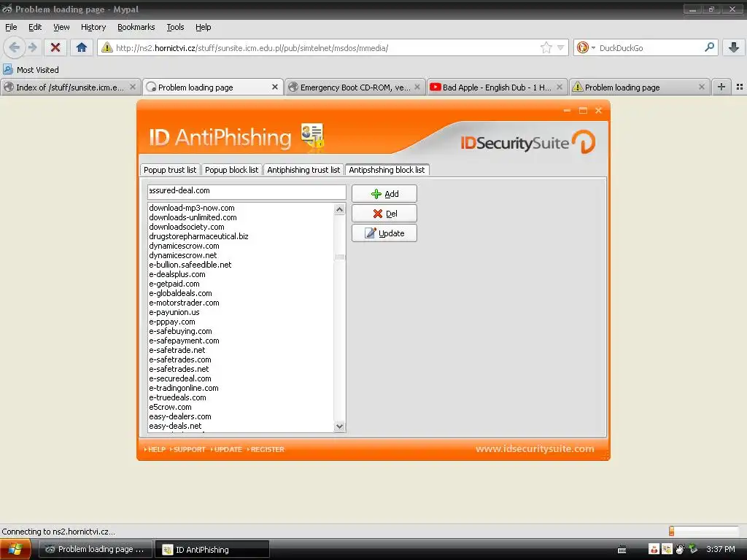Screen dimensions: 747x560
Task: Click the Update button
Action: point(384,233)
